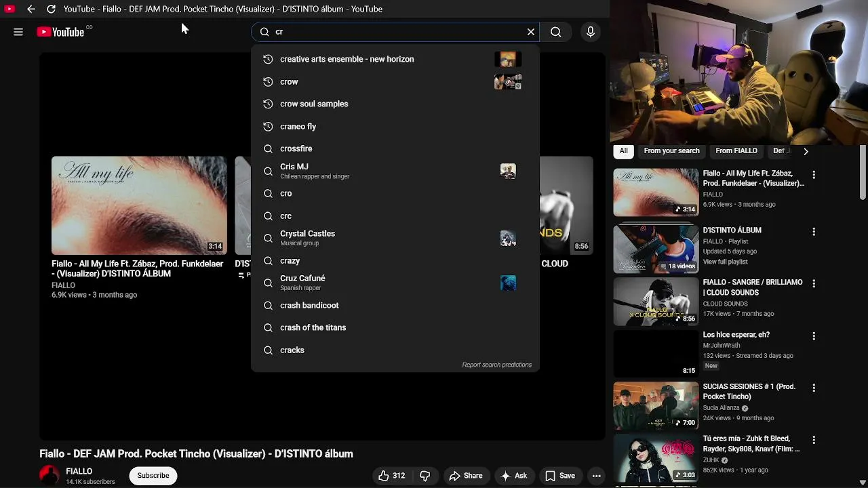Open options for 'SUCIAS SESIONES # 1'

coord(814,388)
